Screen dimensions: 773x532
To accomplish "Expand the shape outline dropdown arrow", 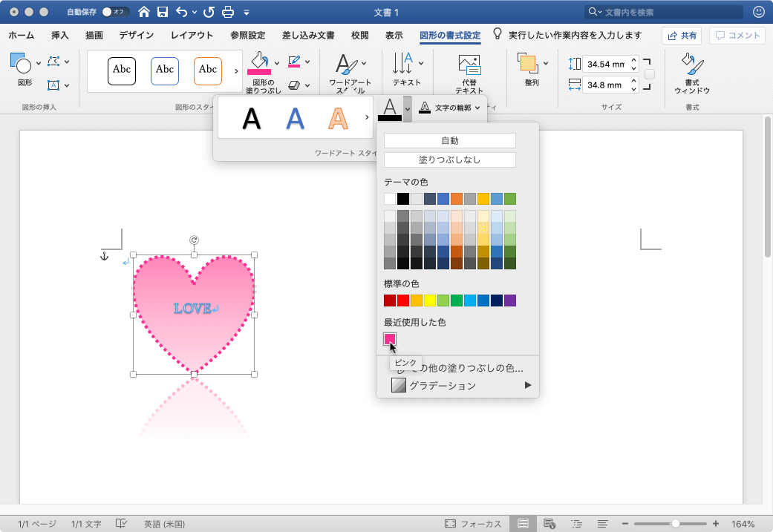I will [307, 62].
